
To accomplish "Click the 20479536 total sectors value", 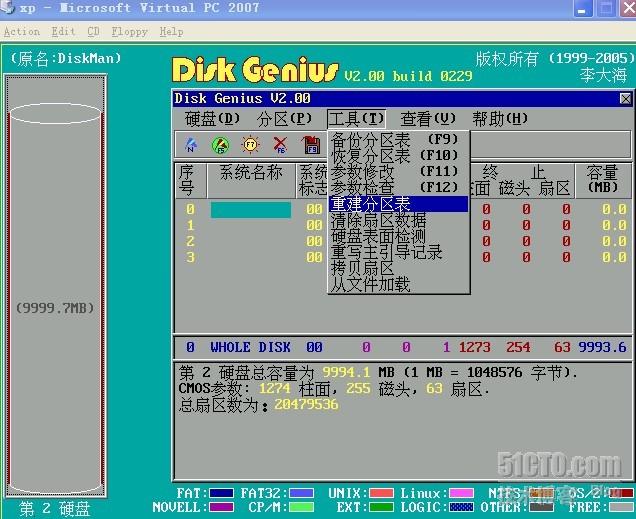I will pos(306,404).
